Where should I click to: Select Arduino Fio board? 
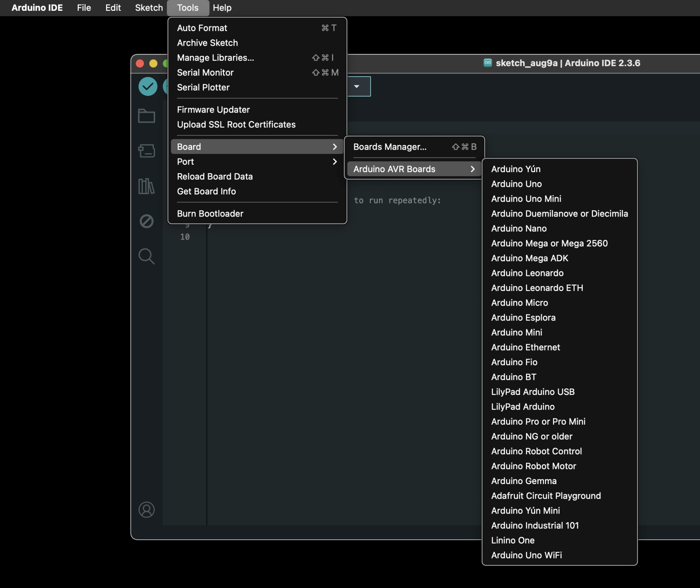(559, 362)
